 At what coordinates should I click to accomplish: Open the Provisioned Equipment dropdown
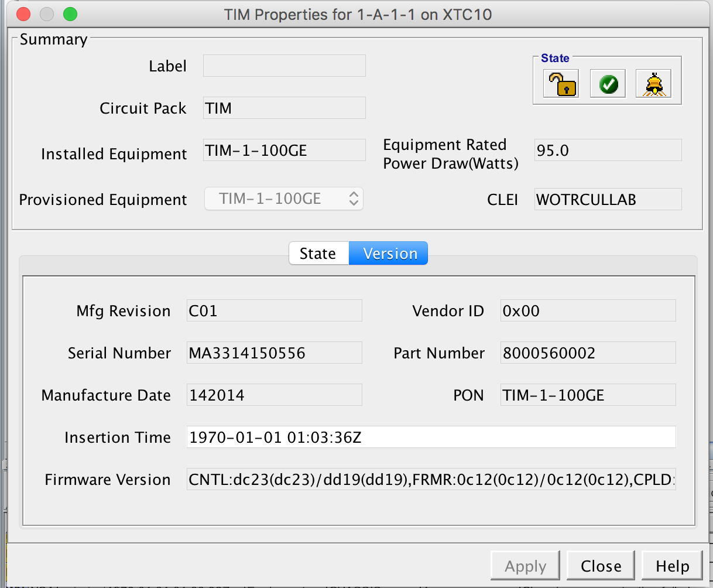(354, 199)
